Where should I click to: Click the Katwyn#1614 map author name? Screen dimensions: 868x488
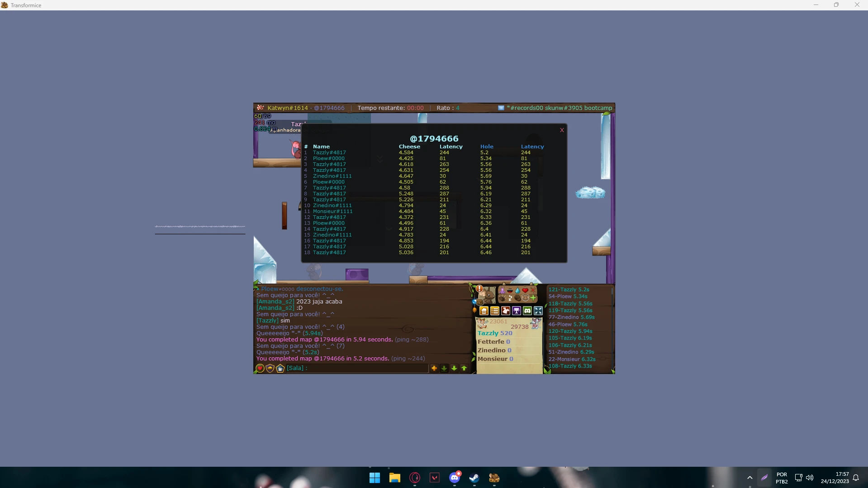coord(287,108)
